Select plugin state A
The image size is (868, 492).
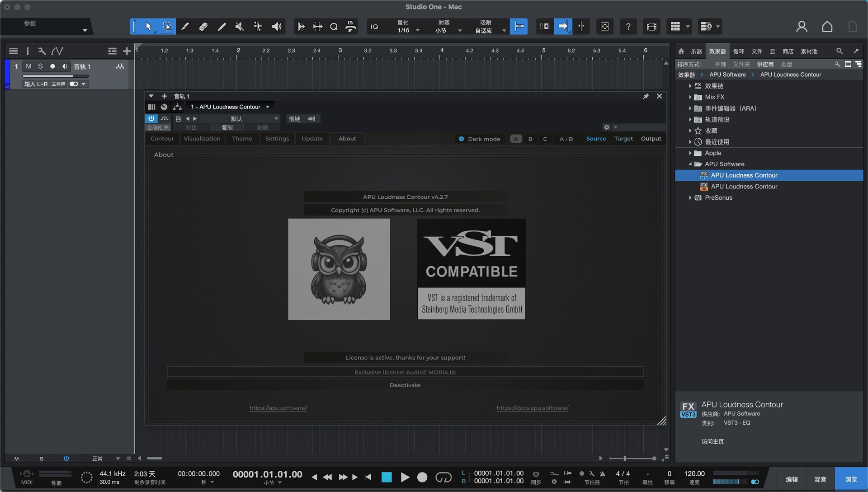click(515, 139)
